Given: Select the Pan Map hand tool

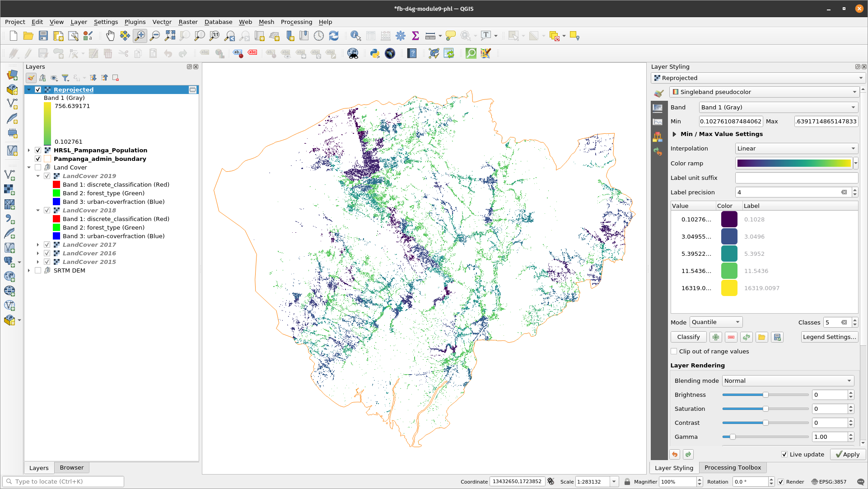Looking at the screenshot, I should point(110,36).
